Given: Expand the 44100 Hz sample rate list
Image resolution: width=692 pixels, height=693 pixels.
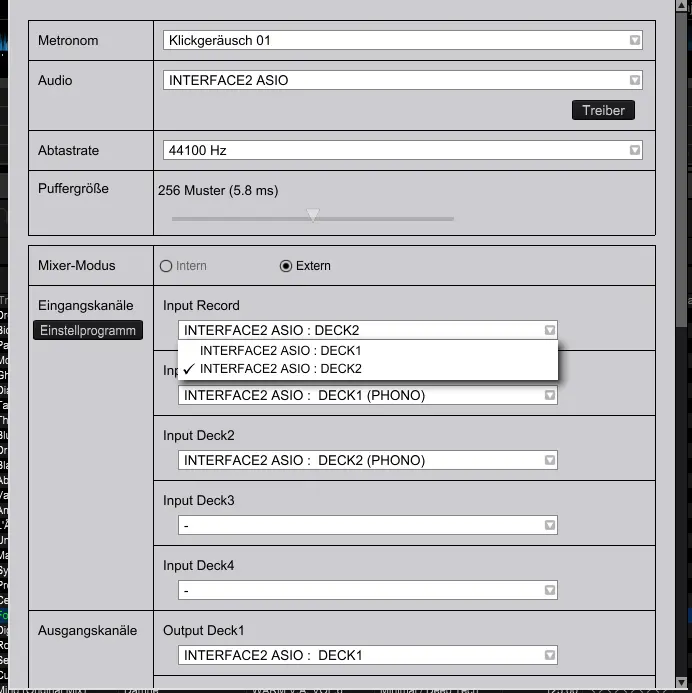Looking at the screenshot, I should (400, 151).
